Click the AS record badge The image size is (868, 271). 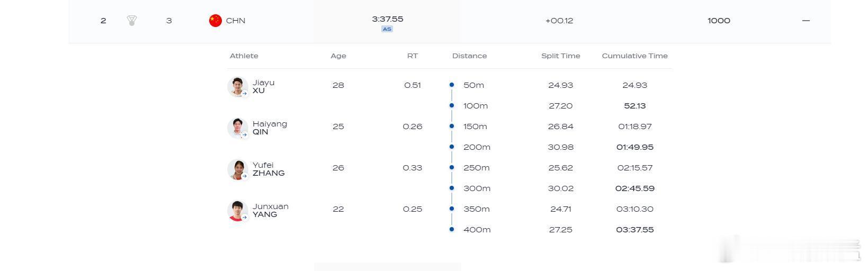coord(387,29)
